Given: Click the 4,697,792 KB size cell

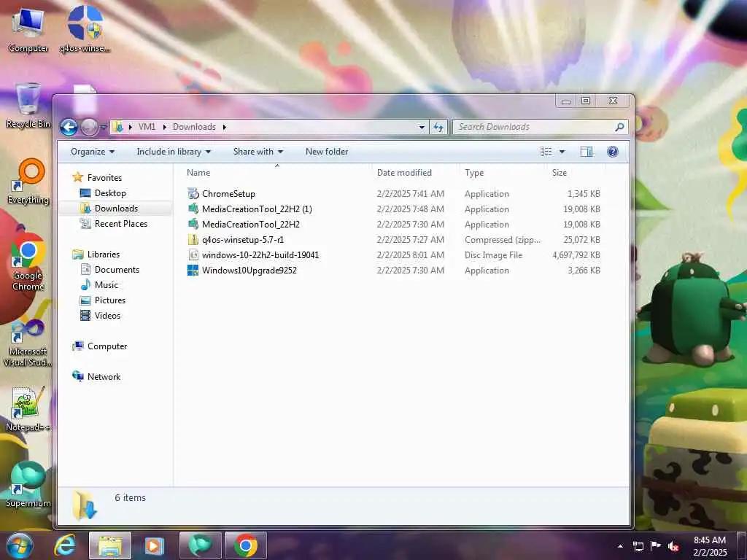Looking at the screenshot, I should click(576, 255).
